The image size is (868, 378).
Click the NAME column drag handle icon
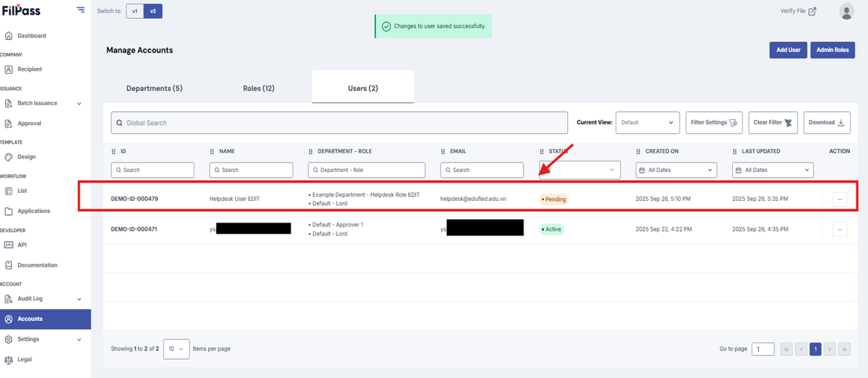[x=212, y=152]
